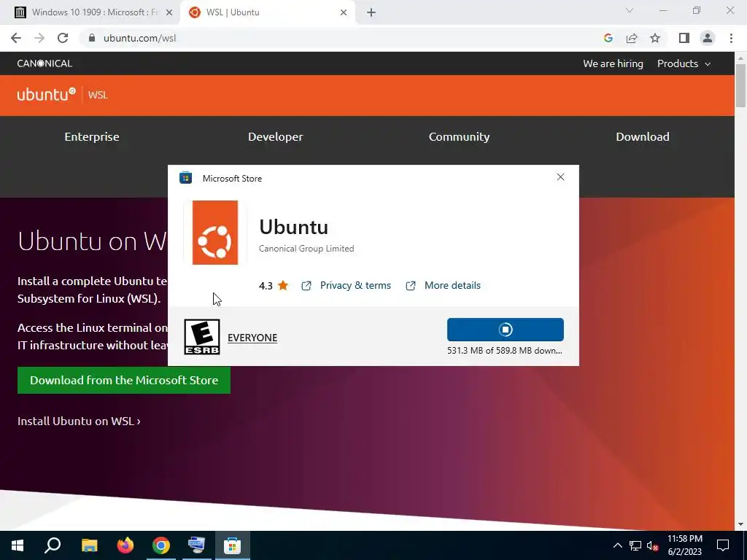Viewport: 747px width, 560px height.
Task: Open the Developer menu item
Action: 275,136
